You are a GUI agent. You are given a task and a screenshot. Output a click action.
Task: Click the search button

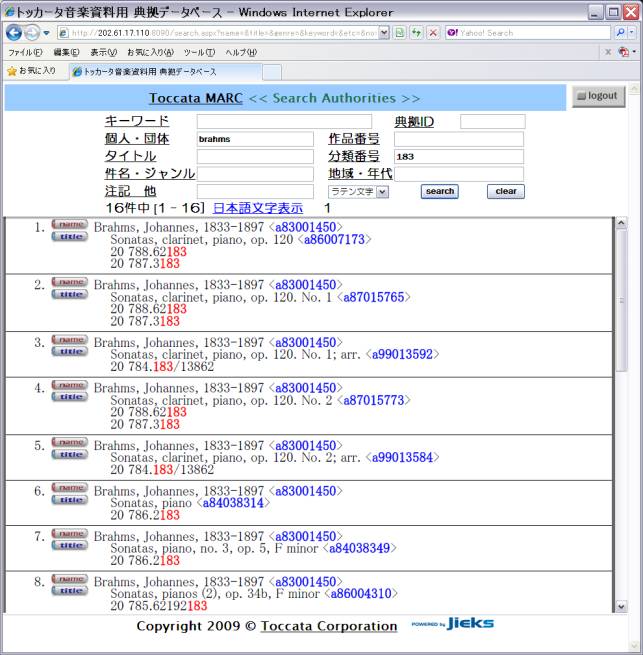(x=440, y=191)
